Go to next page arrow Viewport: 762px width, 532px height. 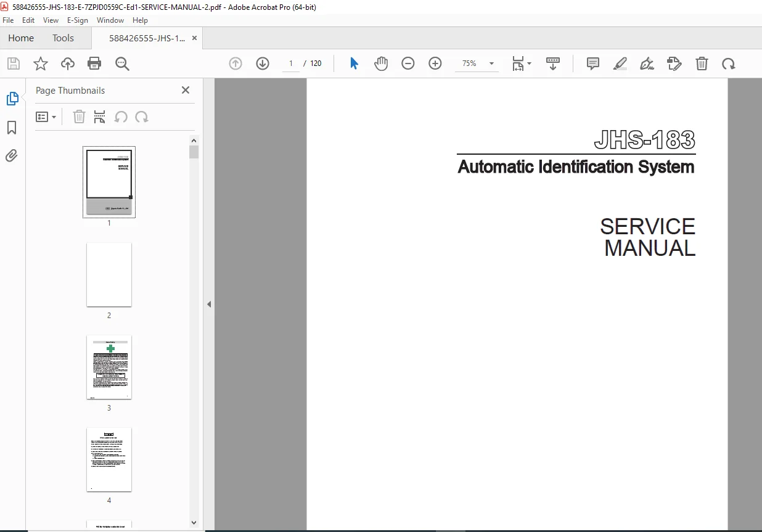(263, 63)
